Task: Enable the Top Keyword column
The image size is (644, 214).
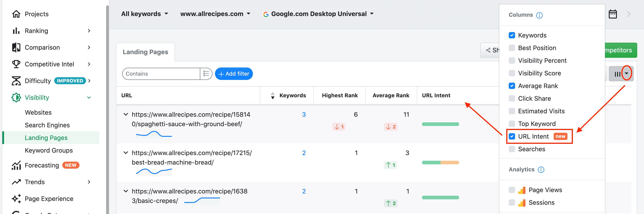Action: (512, 124)
